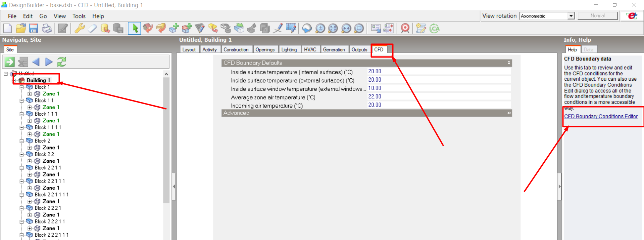Collapse the Untitled site tree node

point(6,74)
